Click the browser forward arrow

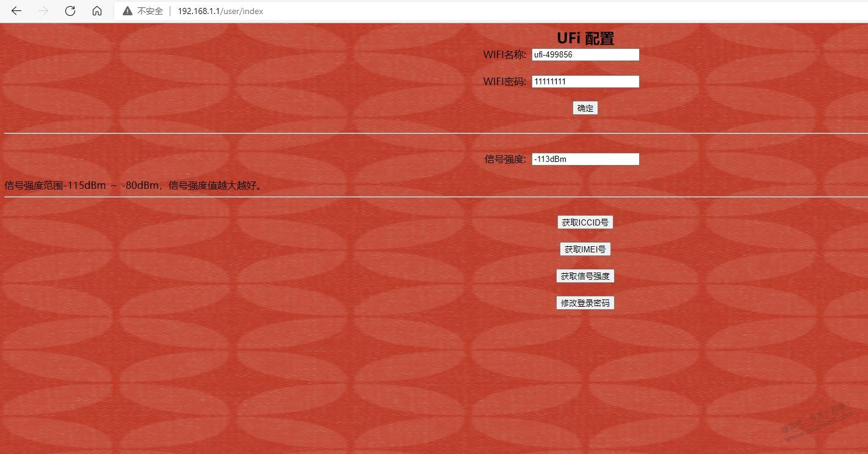pos(43,11)
